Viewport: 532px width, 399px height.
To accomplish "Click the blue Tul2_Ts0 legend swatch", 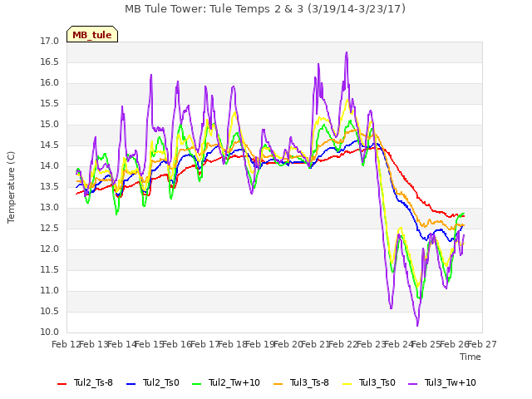I will point(131,384).
